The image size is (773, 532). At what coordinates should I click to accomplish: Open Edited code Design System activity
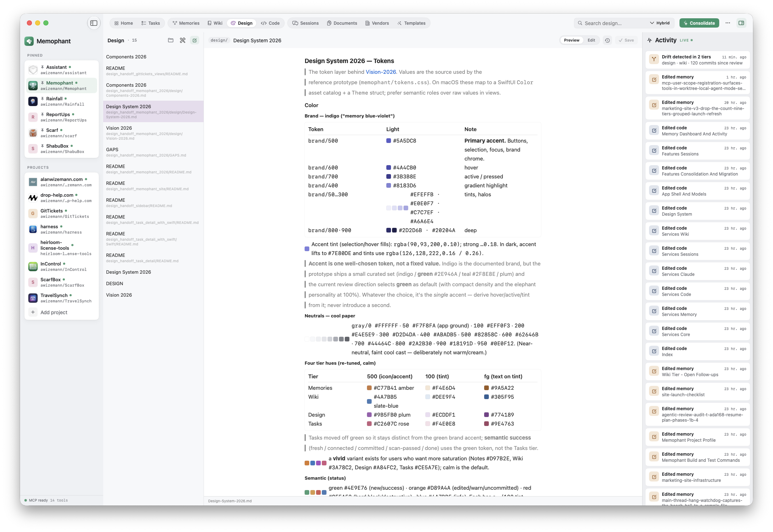tap(697, 211)
